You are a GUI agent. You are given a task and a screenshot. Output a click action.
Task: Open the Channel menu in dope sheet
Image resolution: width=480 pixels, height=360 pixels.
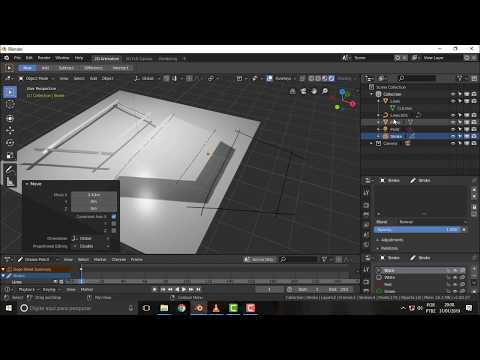tap(119, 259)
